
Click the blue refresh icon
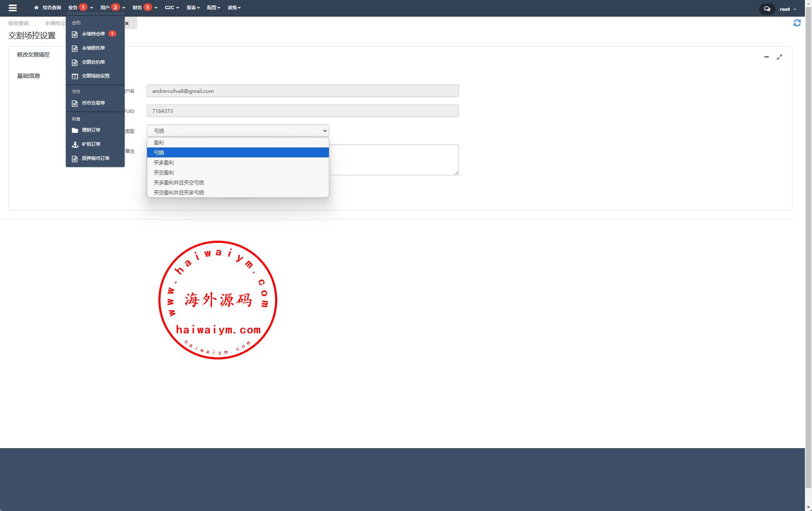797,23
